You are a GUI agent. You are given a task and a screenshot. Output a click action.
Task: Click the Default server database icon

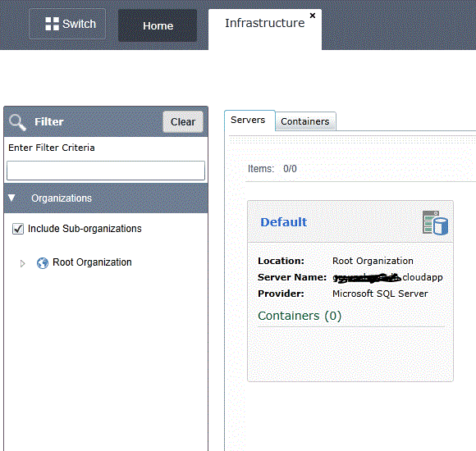click(x=435, y=223)
